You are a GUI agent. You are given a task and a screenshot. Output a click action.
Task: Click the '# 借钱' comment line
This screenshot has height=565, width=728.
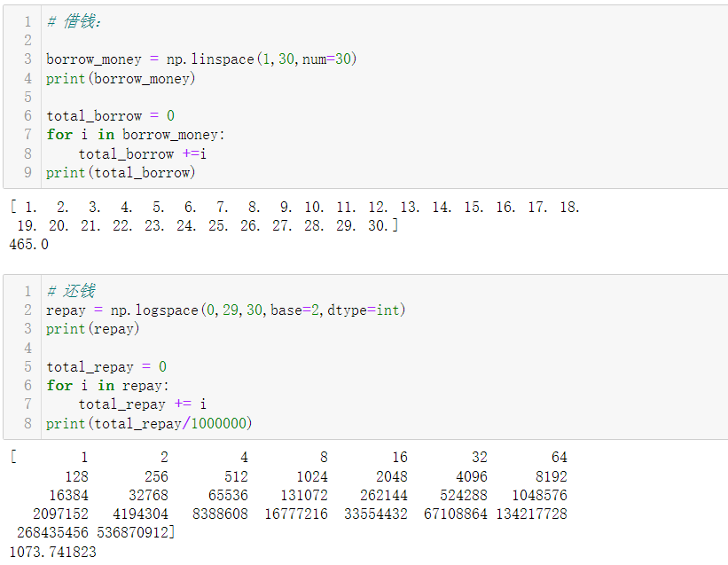coord(74,21)
